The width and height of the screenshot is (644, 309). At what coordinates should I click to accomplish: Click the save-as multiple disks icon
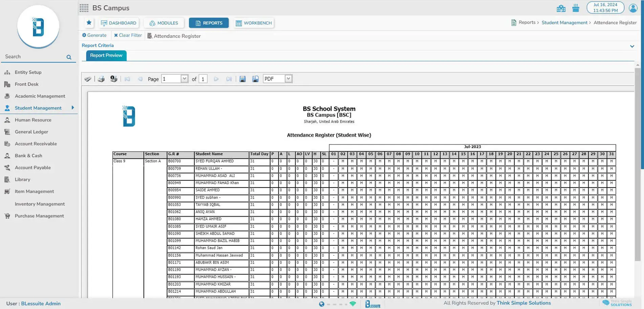255,79
